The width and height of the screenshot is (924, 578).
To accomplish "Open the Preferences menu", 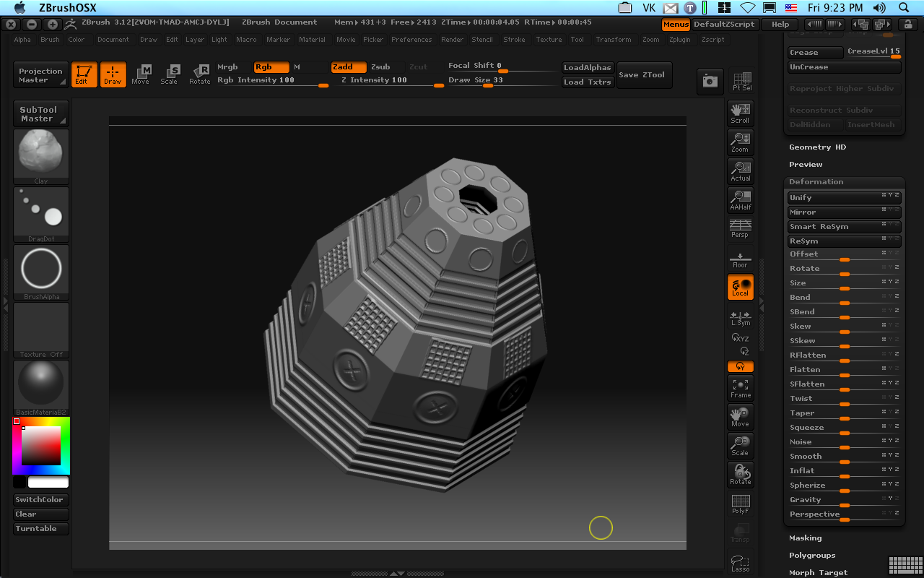I will pyautogui.click(x=411, y=40).
